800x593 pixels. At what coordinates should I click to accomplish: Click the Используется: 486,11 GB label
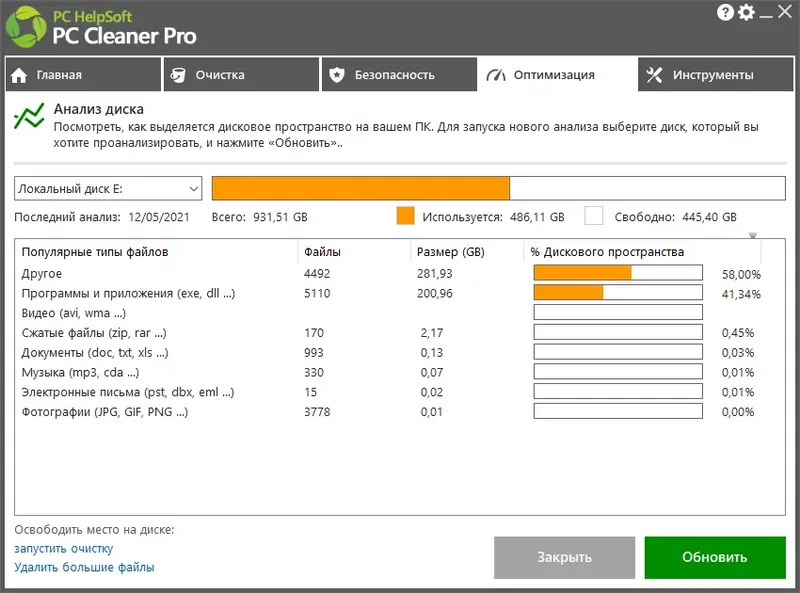pos(493,217)
